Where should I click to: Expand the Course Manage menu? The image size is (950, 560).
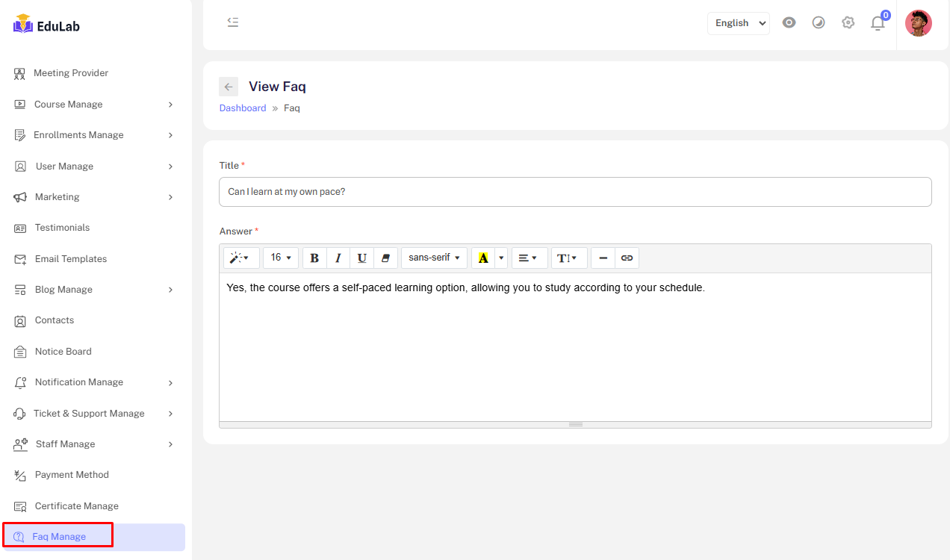(94, 105)
